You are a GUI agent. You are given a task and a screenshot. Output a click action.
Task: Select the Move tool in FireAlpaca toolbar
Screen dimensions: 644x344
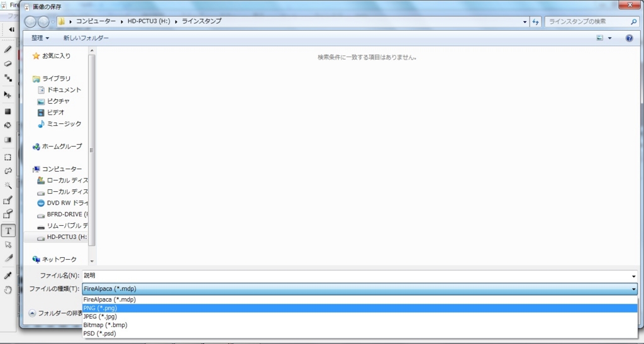(x=8, y=95)
